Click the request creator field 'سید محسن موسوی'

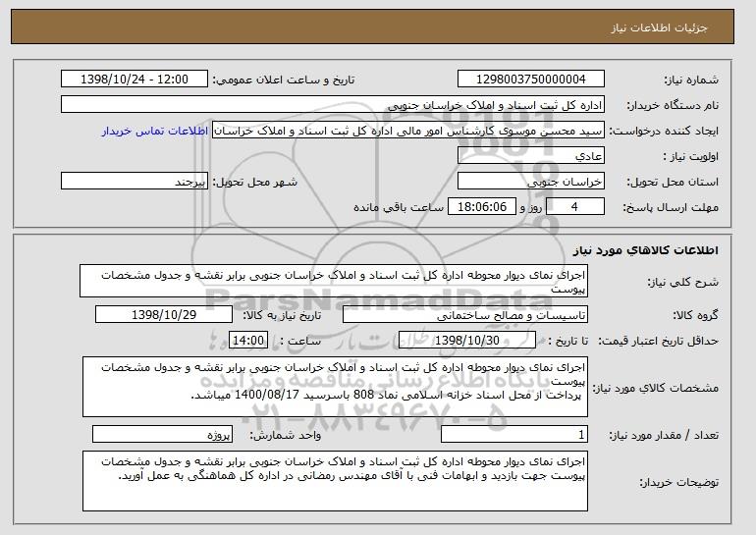point(408,131)
